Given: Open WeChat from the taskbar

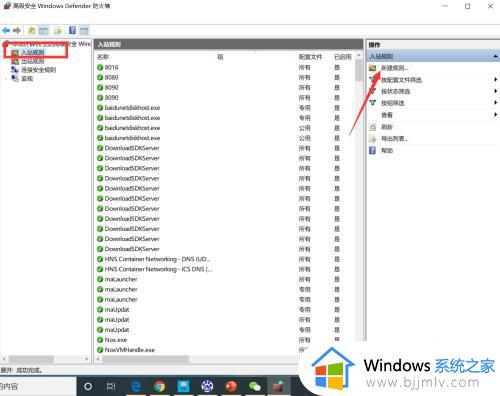Looking at the screenshot, I should click(x=255, y=386).
